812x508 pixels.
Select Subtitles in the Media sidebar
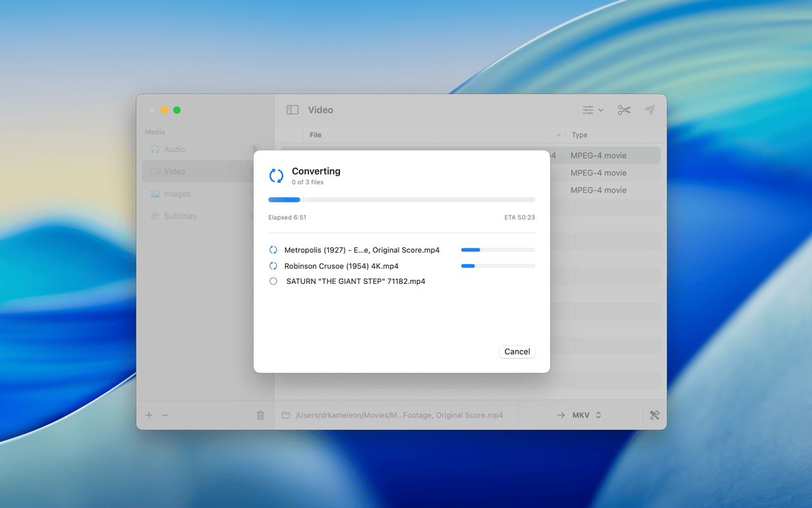202,216
